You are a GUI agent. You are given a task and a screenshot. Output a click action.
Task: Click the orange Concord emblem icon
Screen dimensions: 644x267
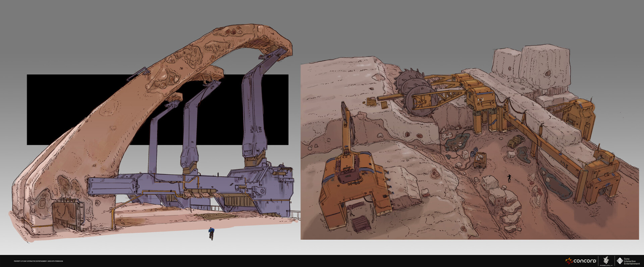(x=569, y=261)
